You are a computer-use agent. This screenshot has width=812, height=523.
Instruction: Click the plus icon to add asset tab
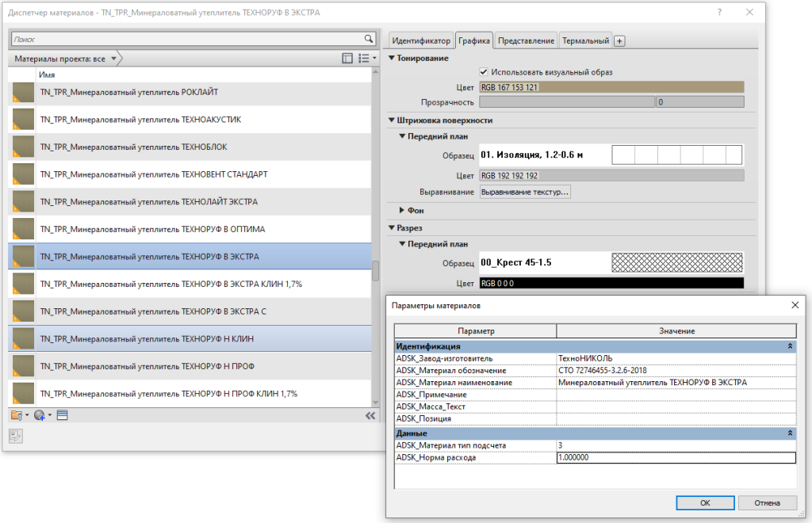pos(620,41)
